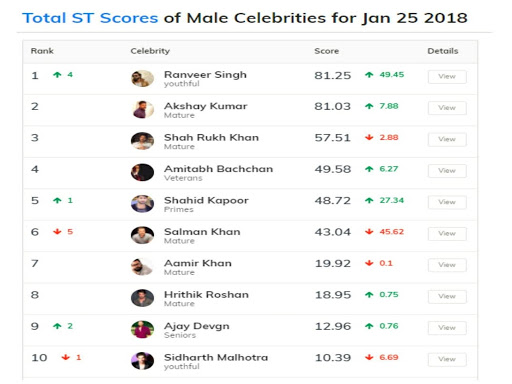
Task: Click red down arrow beside Salman's rank
Action: tap(57, 232)
